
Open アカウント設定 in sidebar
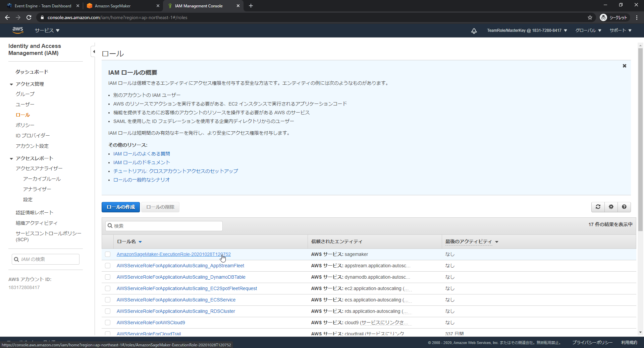32,146
